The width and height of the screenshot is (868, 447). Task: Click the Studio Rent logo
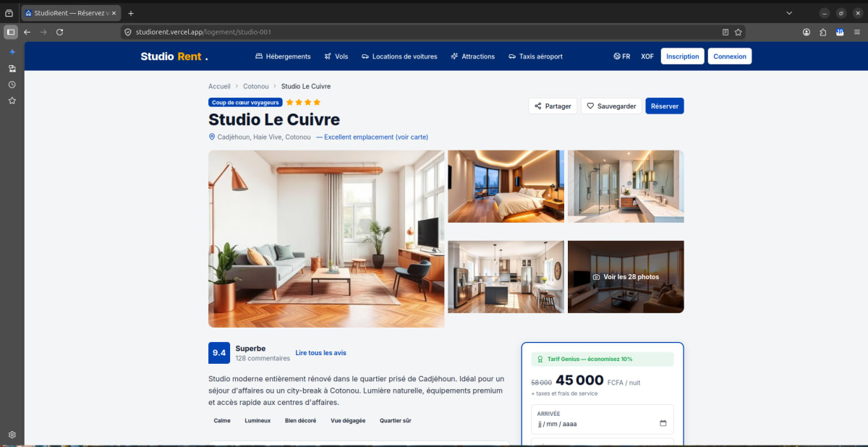174,56
